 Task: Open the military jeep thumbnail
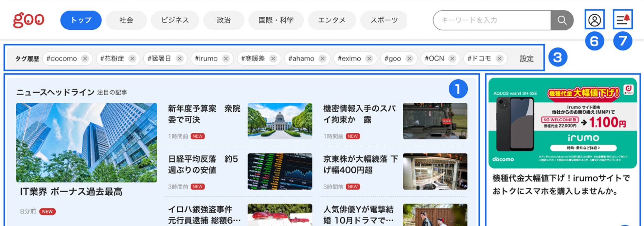point(435,121)
